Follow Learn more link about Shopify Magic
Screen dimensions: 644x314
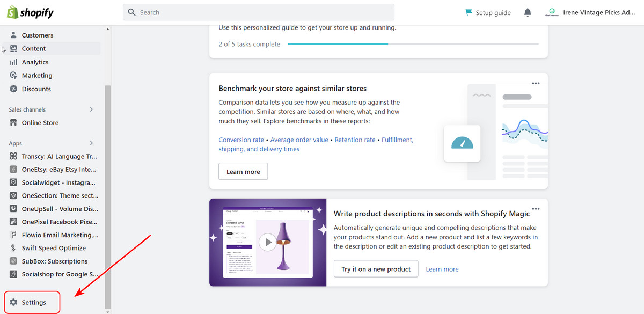click(442, 269)
